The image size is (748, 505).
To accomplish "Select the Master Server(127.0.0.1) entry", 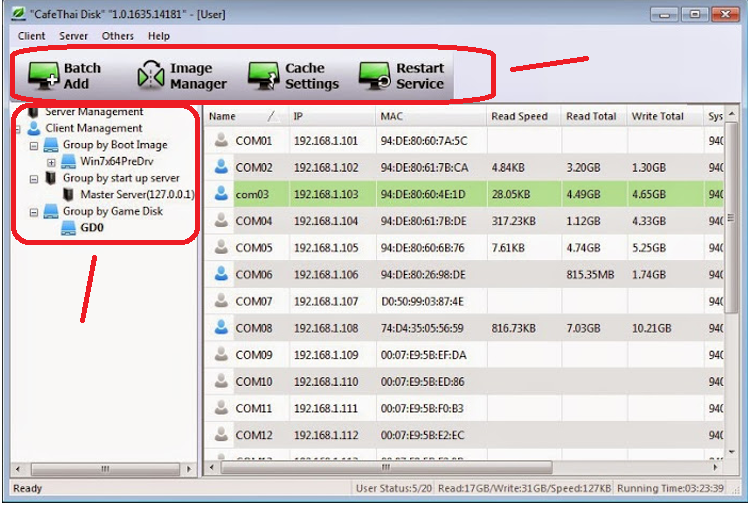I will (137, 194).
